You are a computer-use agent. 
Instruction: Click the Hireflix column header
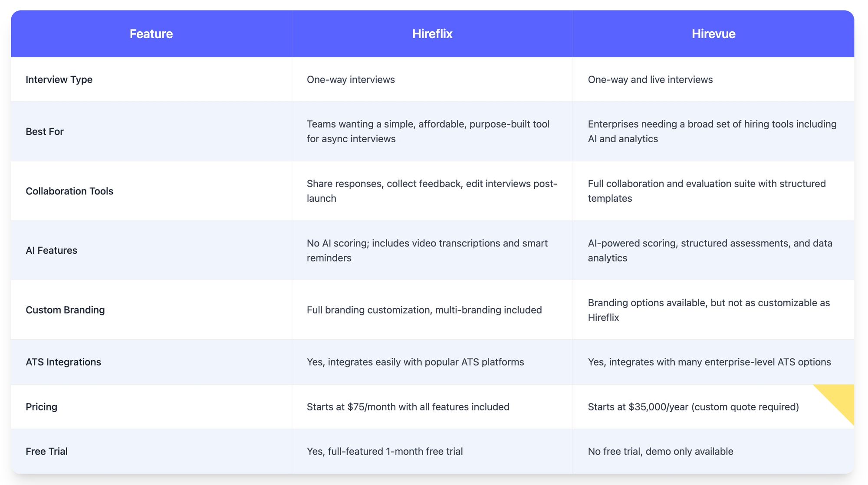(432, 34)
